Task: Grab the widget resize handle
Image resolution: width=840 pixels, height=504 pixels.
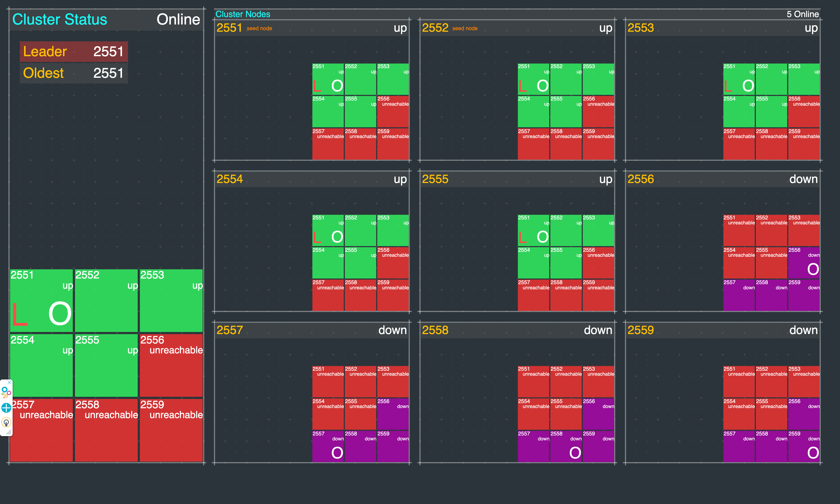Action: pos(9,432)
